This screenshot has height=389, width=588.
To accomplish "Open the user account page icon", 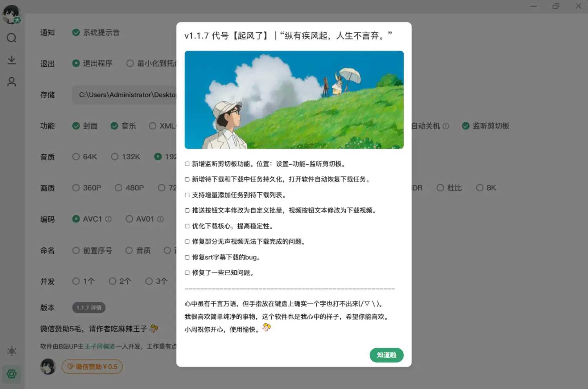I will 12,82.
